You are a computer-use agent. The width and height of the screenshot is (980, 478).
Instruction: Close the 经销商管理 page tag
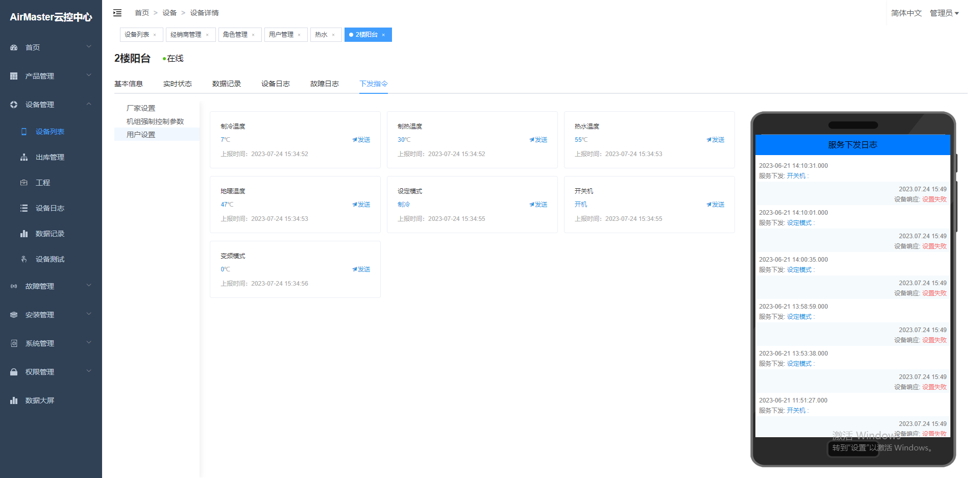pyautogui.click(x=207, y=35)
